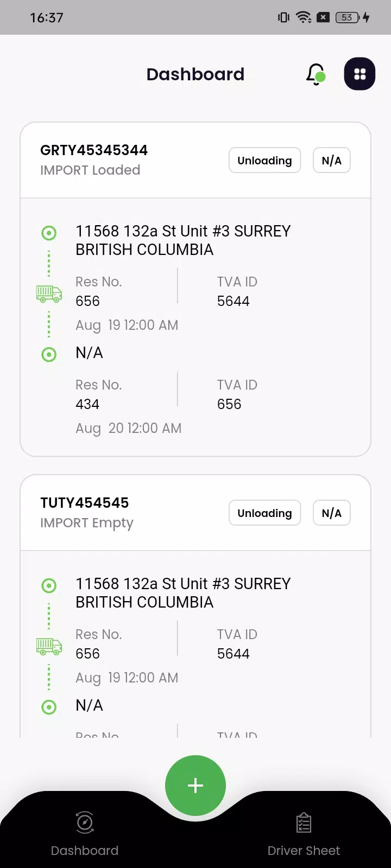Image resolution: width=391 pixels, height=868 pixels.
Task: Click the drop-off N/A marker in first card
Action: (x=49, y=355)
